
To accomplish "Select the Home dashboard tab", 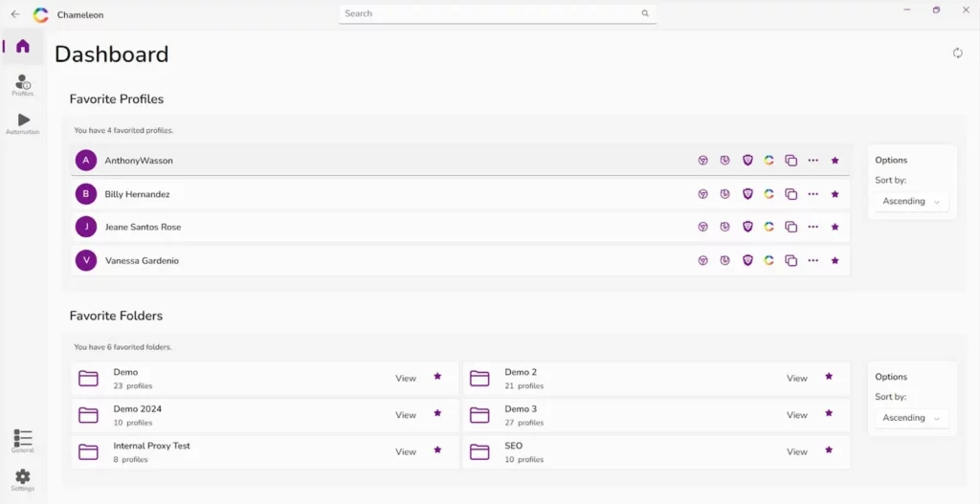I will pyautogui.click(x=23, y=46).
